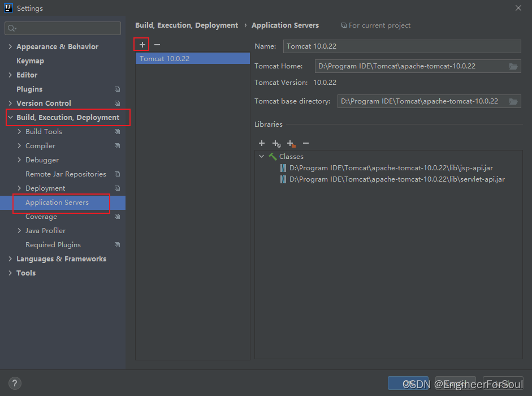Collapse the Classes library node
The image size is (532, 396).
(261, 157)
